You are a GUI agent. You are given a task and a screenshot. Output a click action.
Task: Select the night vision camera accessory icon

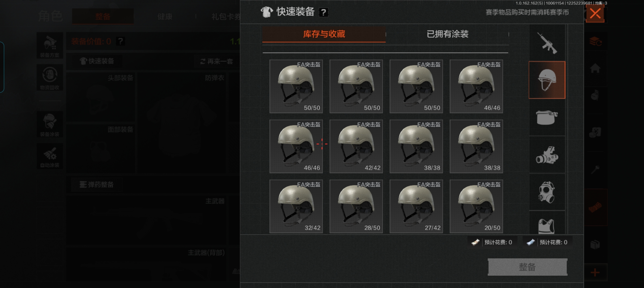click(x=547, y=155)
